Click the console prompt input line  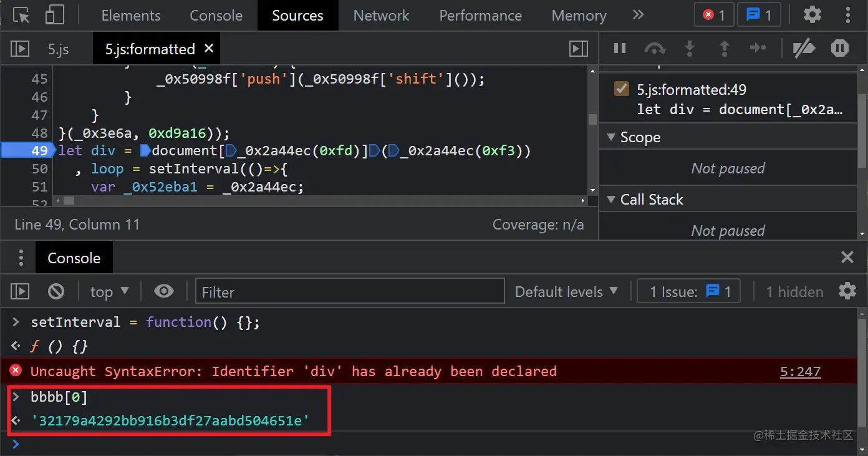click(429, 444)
